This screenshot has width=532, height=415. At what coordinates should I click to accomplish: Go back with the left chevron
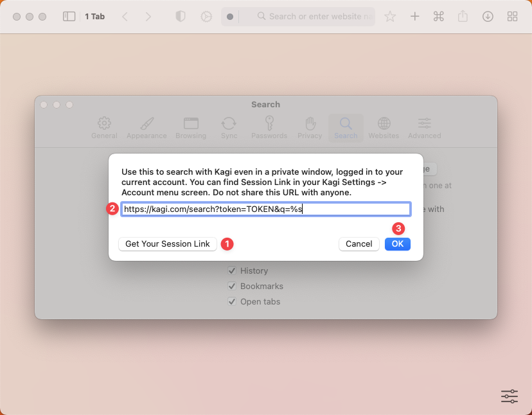tap(125, 17)
